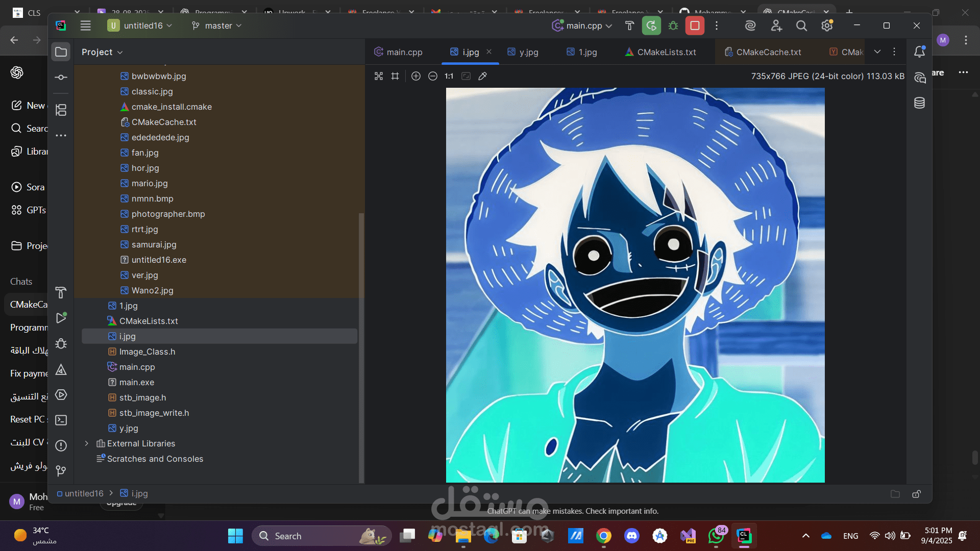This screenshot has width=980, height=551.
Task: Open the Build tool window hammer in left stripe
Action: click(x=61, y=292)
